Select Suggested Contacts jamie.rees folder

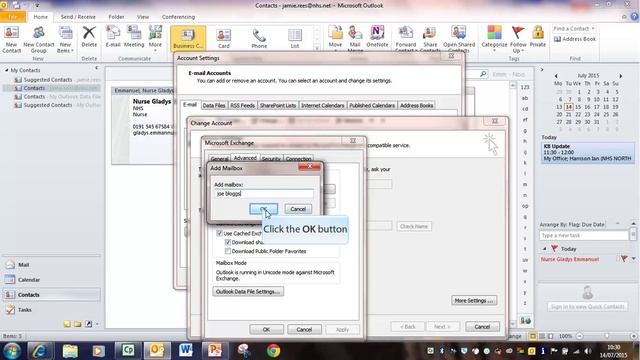[x=57, y=80]
